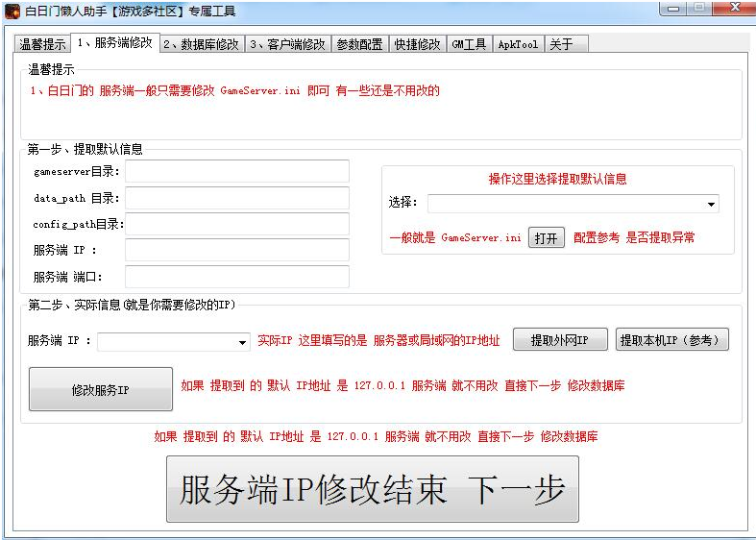Image resolution: width=756 pixels, height=540 pixels.
Task: Focus the gameserver目录 input field
Action: pos(236,172)
